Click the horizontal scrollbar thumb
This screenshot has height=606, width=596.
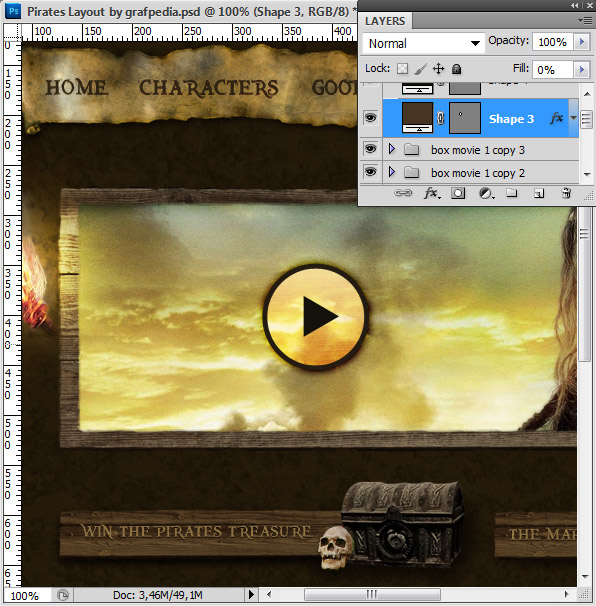pos(372,594)
